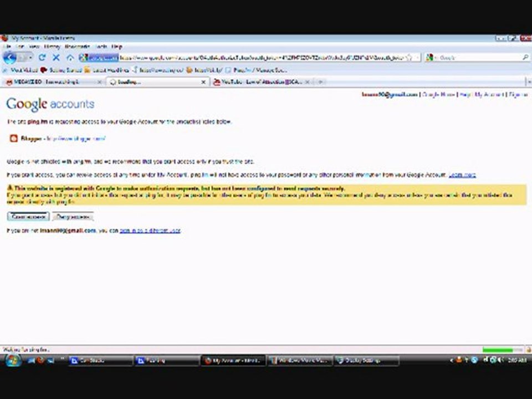Click the Deny access button
Screen dimensions: 532x399
73,217
